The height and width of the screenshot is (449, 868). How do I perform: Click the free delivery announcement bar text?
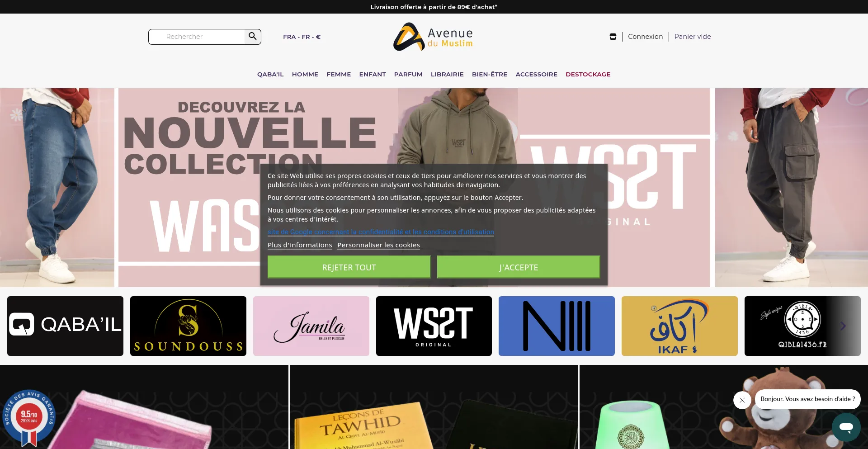tap(434, 7)
